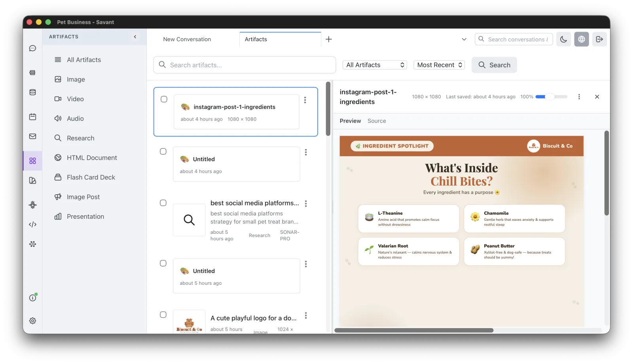Select checkbox for best social media platforms
633x364 pixels.
pos(163,203)
